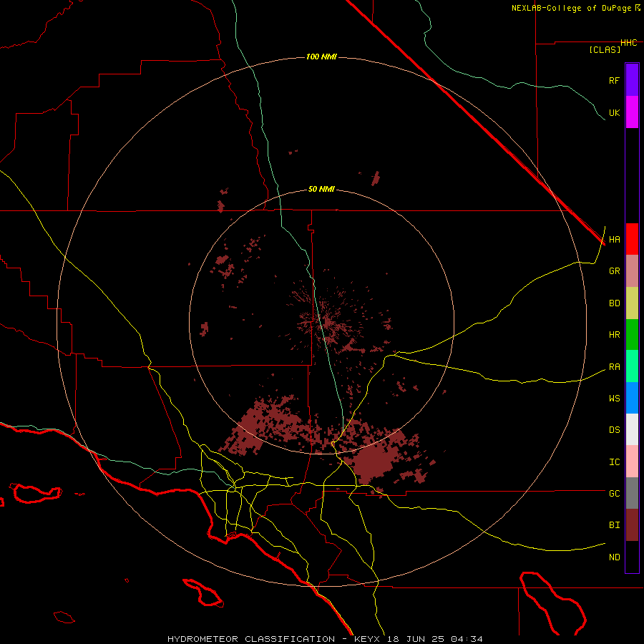Click the HR green legend swatch
This screenshot has width=644, height=644.
pos(632,335)
